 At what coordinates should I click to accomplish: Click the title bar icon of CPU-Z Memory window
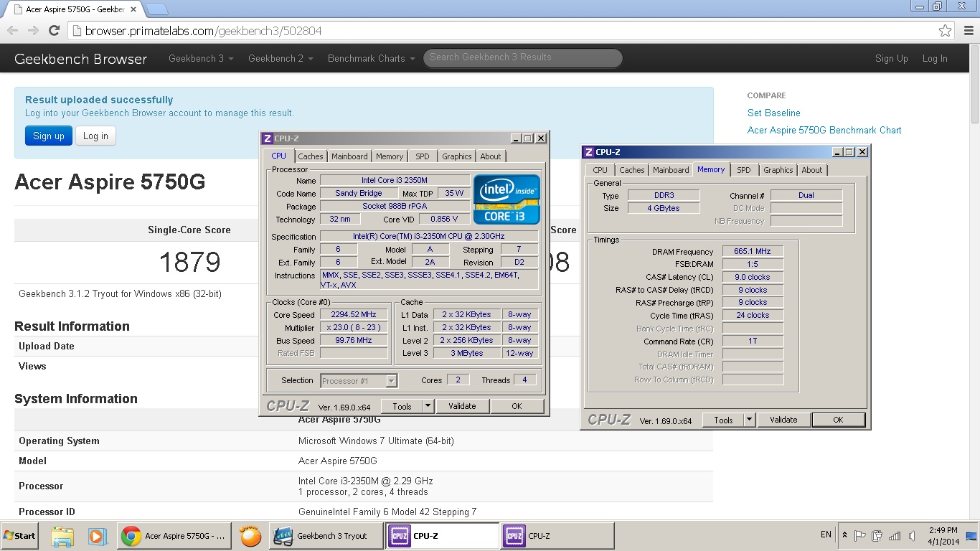588,152
